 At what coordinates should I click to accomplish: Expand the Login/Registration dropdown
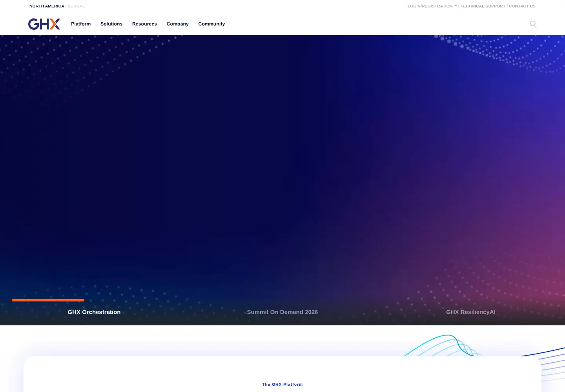(432, 6)
